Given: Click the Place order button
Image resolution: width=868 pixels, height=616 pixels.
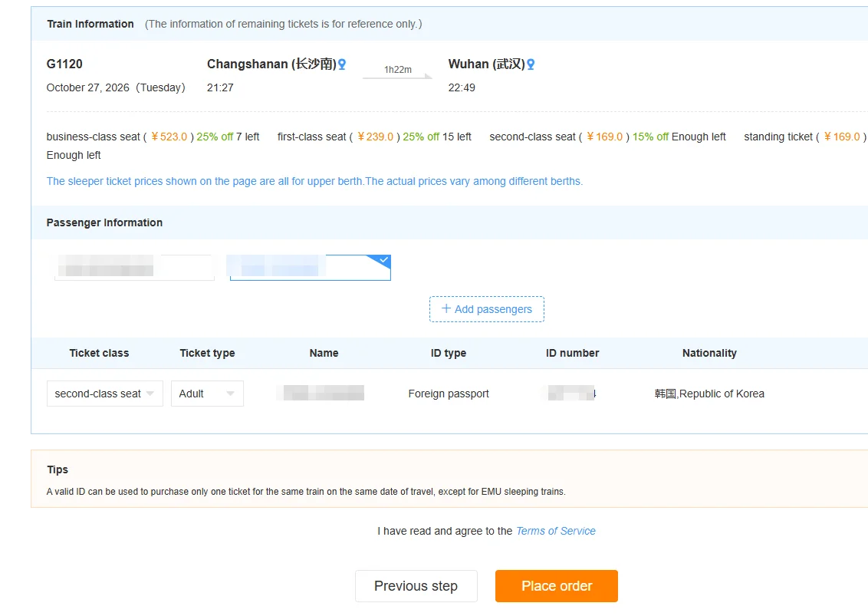Looking at the screenshot, I should 557,586.
